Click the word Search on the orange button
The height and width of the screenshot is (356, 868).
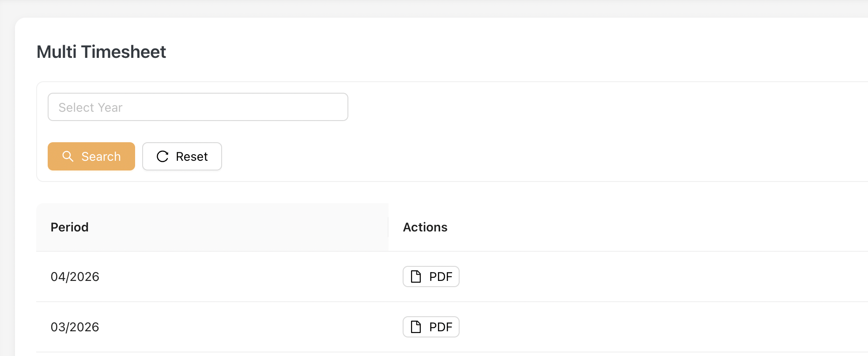pos(101,156)
